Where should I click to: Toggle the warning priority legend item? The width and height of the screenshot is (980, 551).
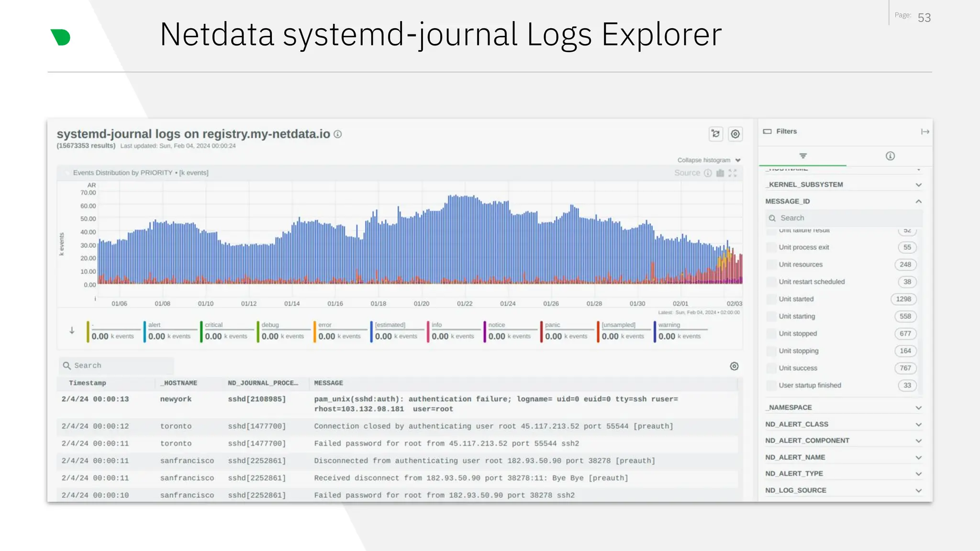[x=680, y=331]
